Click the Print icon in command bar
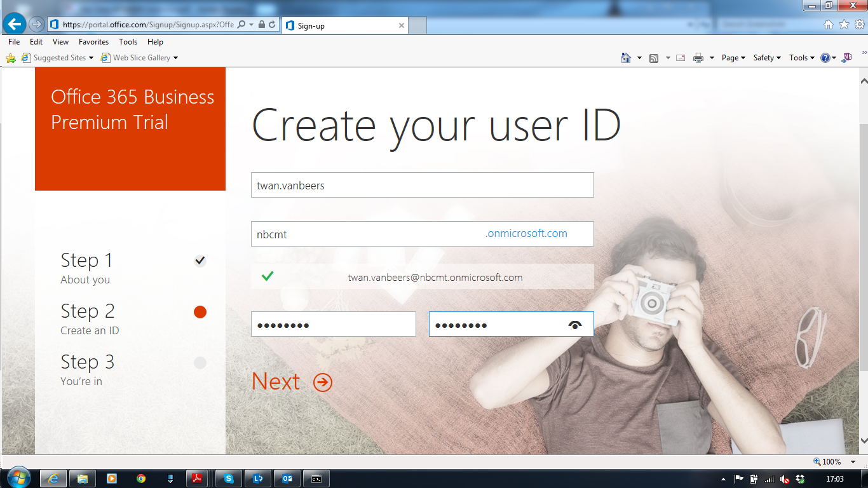 [x=698, y=58]
